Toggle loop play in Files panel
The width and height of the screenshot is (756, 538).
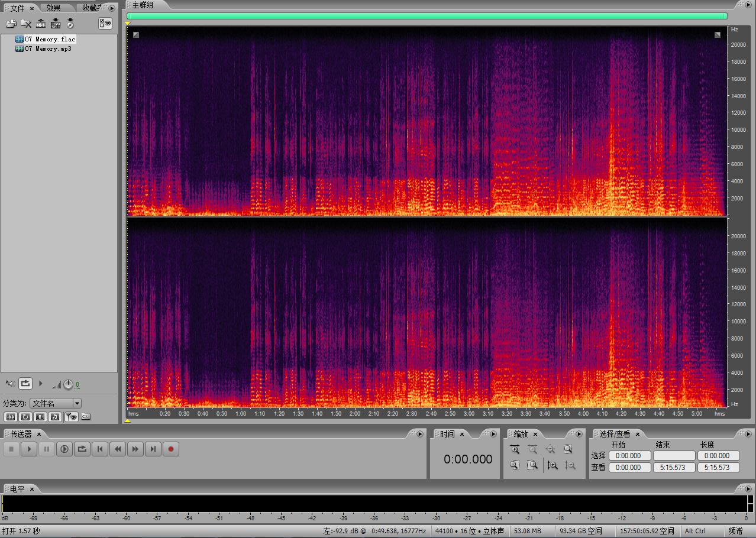point(25,384)
